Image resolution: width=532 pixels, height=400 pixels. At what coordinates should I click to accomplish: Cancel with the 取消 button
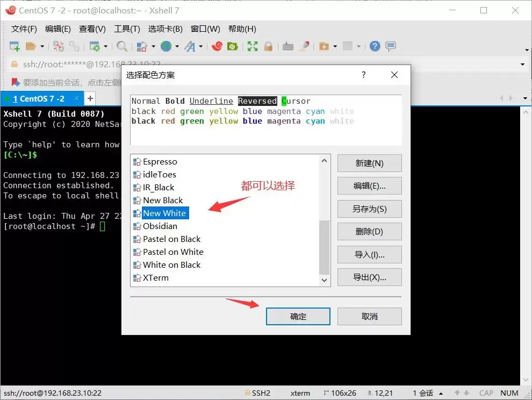[x=370, y=317]
